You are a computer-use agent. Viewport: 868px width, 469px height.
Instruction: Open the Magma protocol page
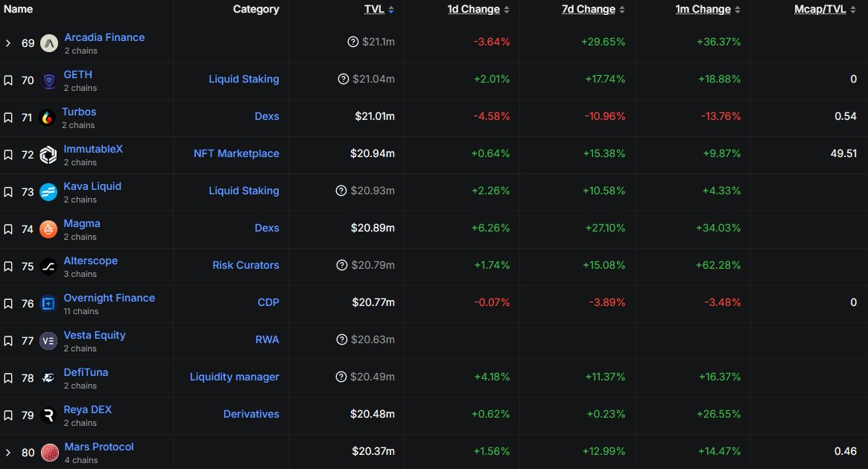pos(82,223)
